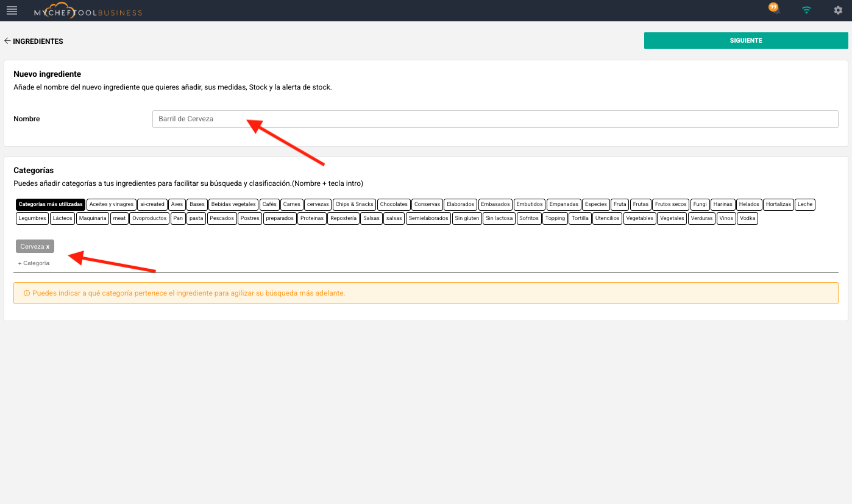Go back using the Ingredientes arrow
852x504 pixels.
(x=7, y=41)
